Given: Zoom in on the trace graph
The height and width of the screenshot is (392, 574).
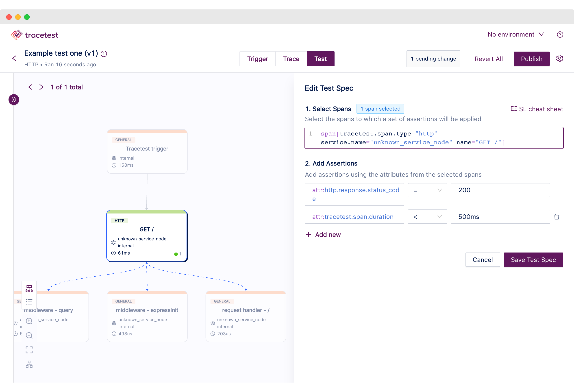Looking at the screenshot, I should pyautogui.click(x=29, y=321).
